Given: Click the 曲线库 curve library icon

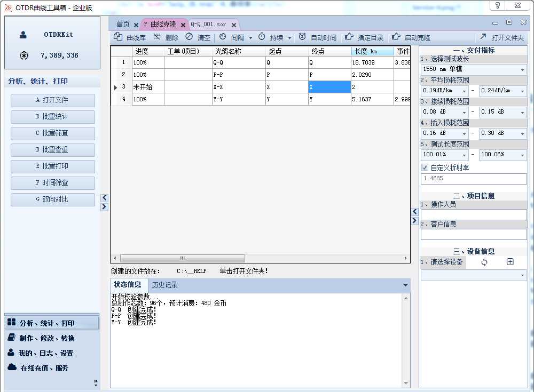Looking at the screenshot, I should (x=118, y=37).
